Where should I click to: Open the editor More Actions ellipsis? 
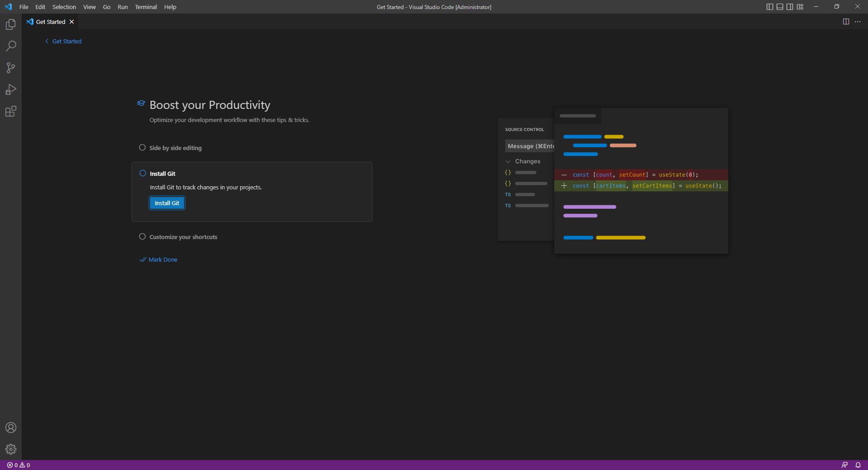click(x=858, y=22)
